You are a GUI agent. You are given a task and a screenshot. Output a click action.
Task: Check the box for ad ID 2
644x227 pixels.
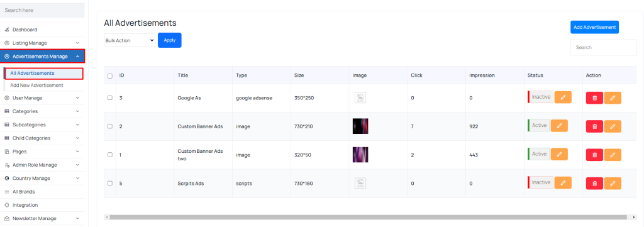click(109, 126)
